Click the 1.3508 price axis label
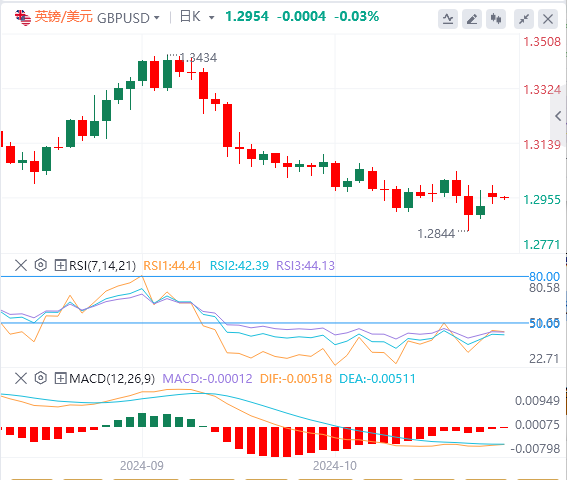Screen dimensions: 567x480 coord(542,42)
